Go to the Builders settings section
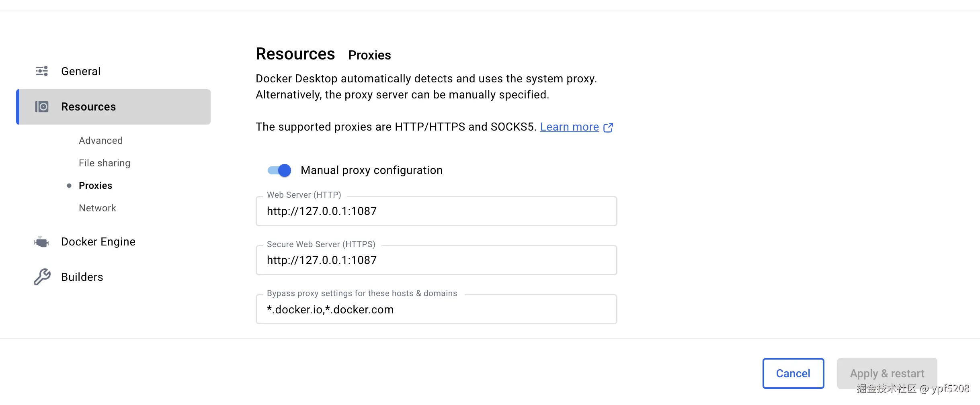980x405 pixels. [x=82, y=277]
